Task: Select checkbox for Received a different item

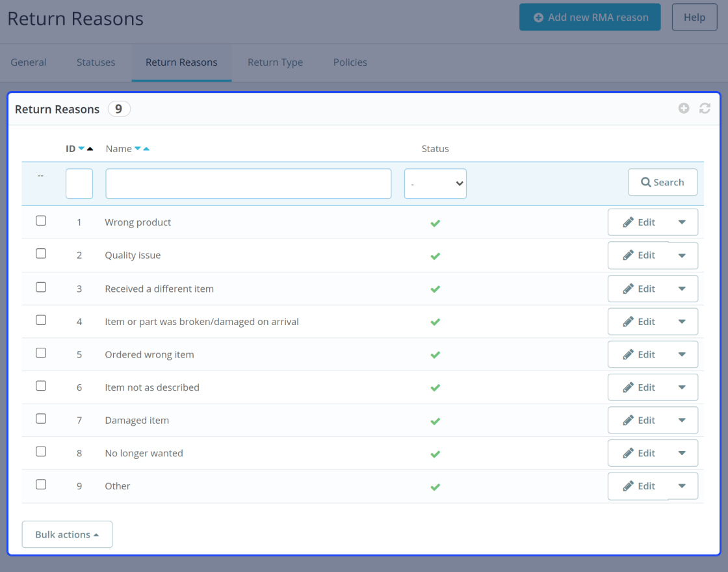Action: tap(41, 287)
